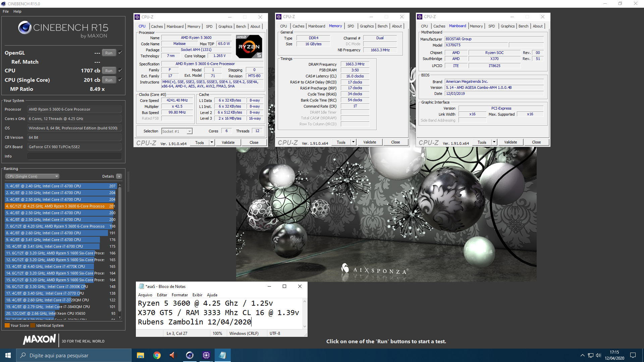Image resolution: width=644 pixels, height=362 pixels.
Task: Click Close in Mainboard CPU-Z window
Action: coord(536,142)
